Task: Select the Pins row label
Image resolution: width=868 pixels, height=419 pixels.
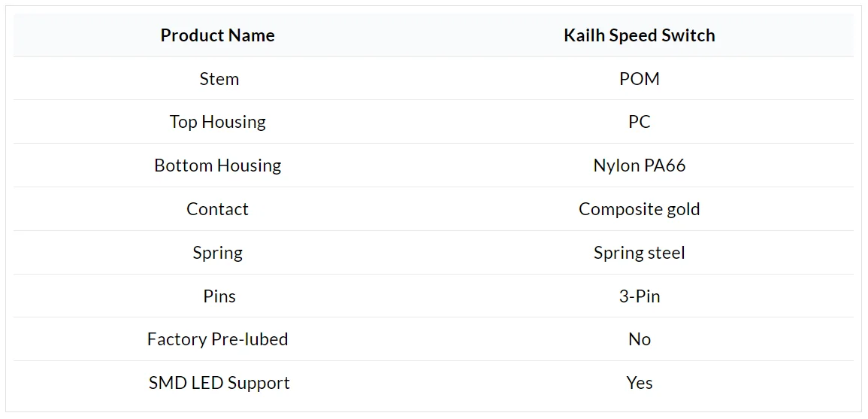Action: [x=219, y=296]
